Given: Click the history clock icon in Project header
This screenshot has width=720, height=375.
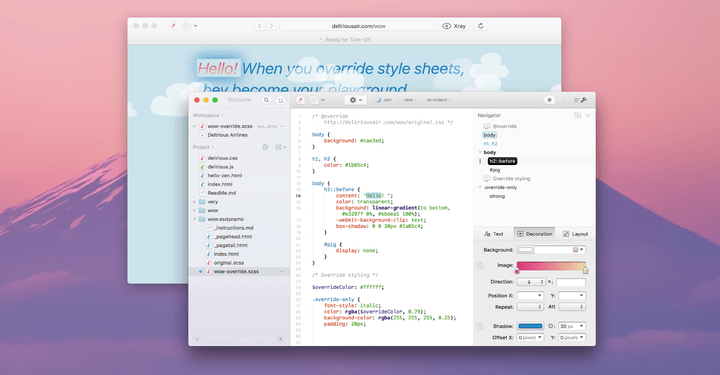Looking at the screenshot, I should tap(265, 147).
